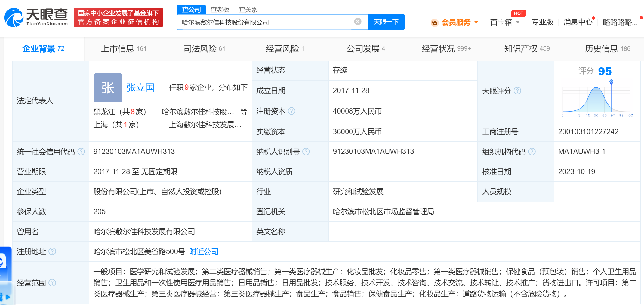Click the 张 avatar for legal representative

[108, 88]
